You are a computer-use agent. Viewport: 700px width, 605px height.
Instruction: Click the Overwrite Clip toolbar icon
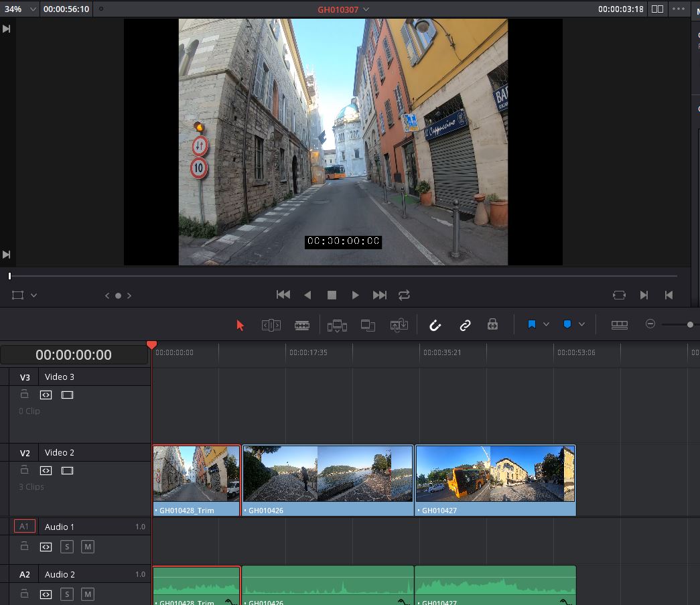click(x=368, y=325)
